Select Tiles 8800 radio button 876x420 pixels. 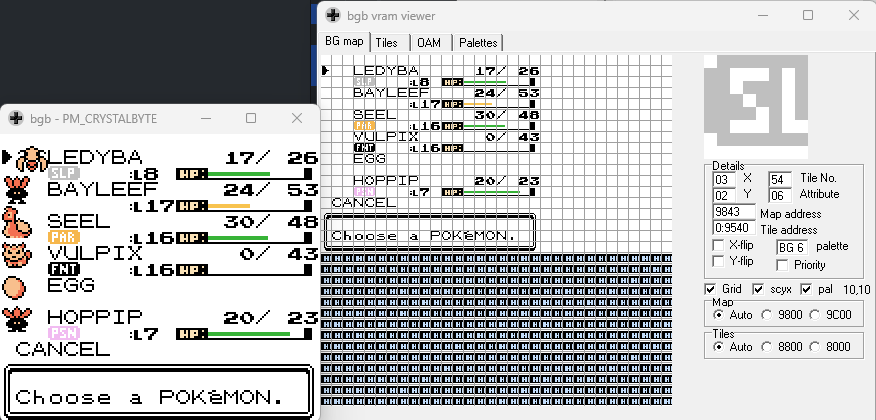click(x=766, y=347)
